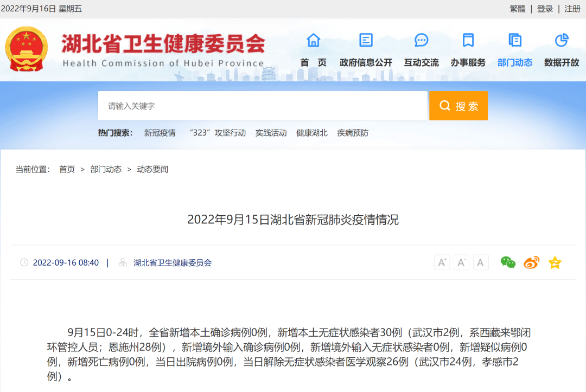Select hot search "323"攻坚行动

pos(218,133)
